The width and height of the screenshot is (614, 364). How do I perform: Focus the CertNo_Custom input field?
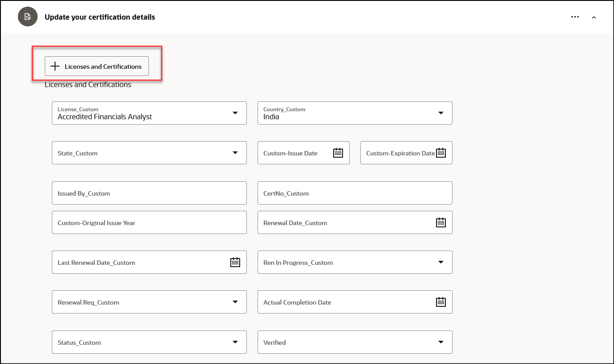tap(355, 193)
